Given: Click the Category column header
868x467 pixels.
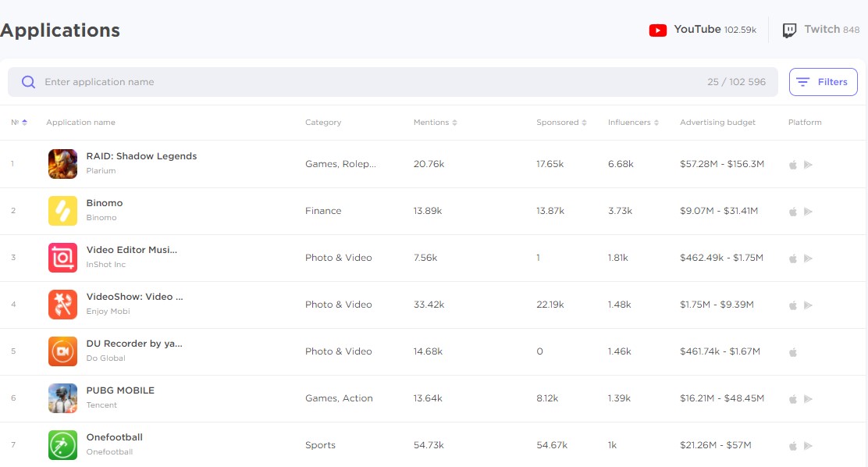Looking at the screenshot, I should [x=322, y=123].
